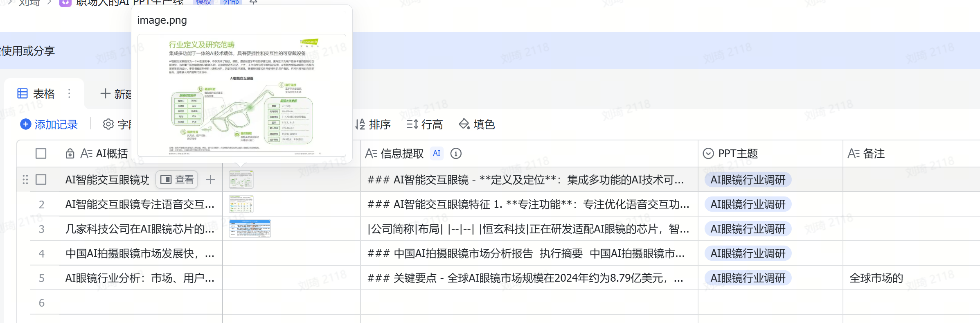
Task: Click the lock icon on AI概括 column
Action: click(70, 154)
